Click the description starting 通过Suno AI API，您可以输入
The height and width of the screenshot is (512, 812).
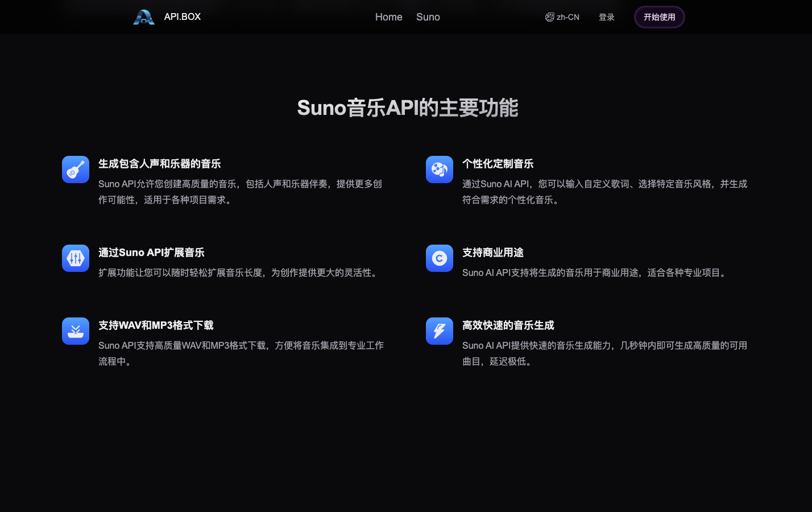coord(605,192)
